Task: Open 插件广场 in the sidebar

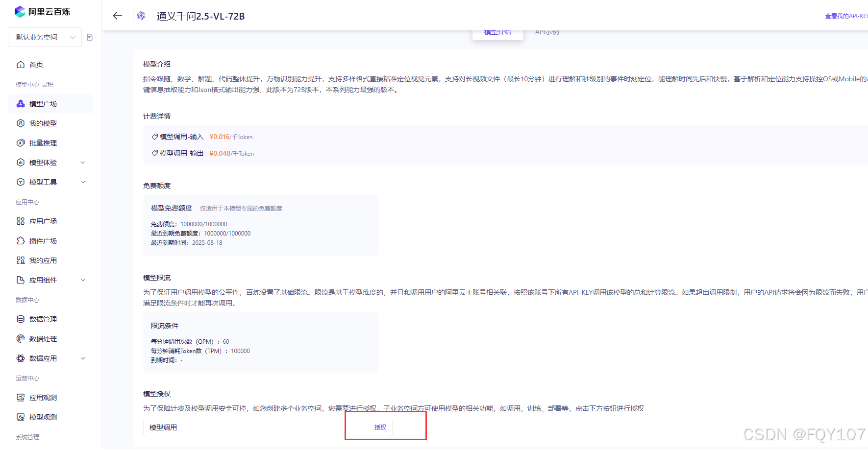Action: (x=50, y=241)
